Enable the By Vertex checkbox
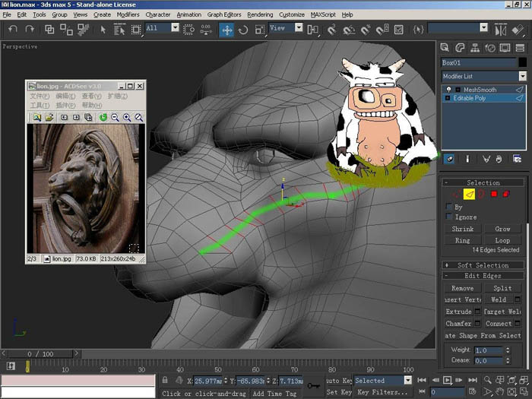This screenshot has width=532, height=399. (449, 207)
